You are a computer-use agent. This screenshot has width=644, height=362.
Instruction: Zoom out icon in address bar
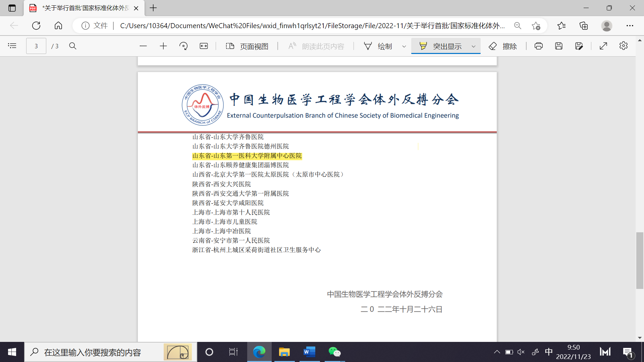click(x=518, y=26)
